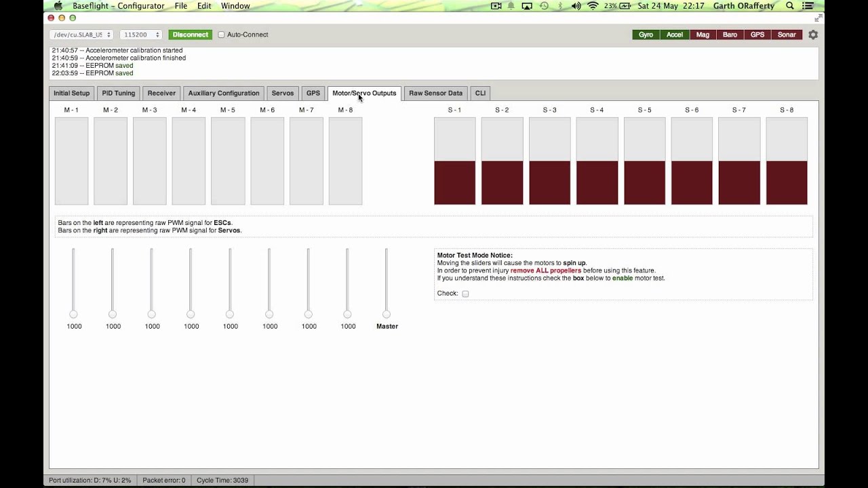Open the Raw Sensor Data tab
This screenshot has height=488, width=868.
(435, 93)
